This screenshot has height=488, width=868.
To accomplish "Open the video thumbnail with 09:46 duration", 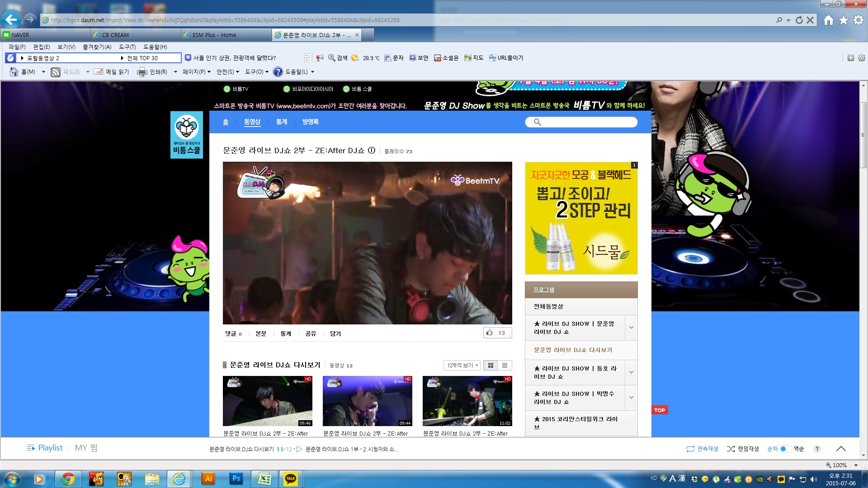I will coord(267,401).
